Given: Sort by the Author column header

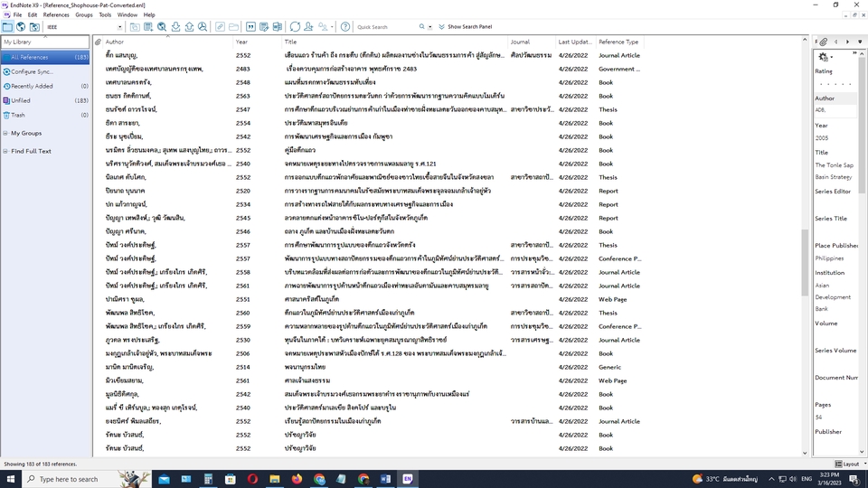Looking at the screenshot, I should click(x=168, y=42).
